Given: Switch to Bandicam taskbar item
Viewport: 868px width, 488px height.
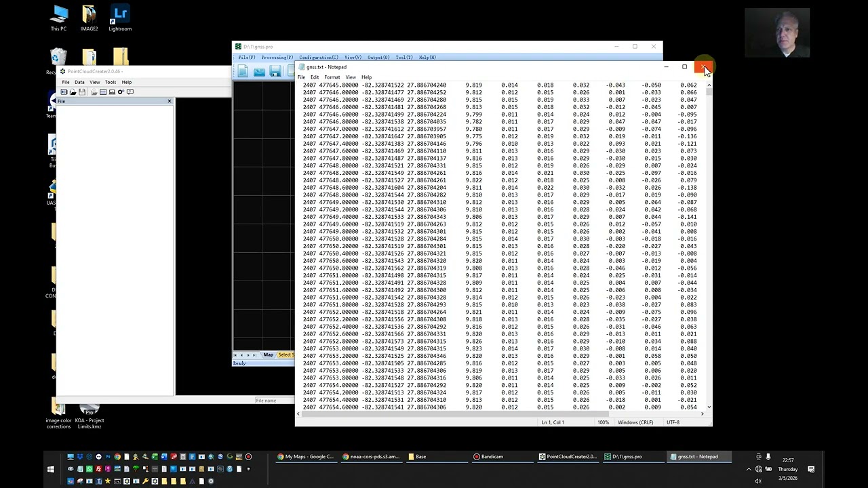Looking at the screenshot, I should 501,457.
